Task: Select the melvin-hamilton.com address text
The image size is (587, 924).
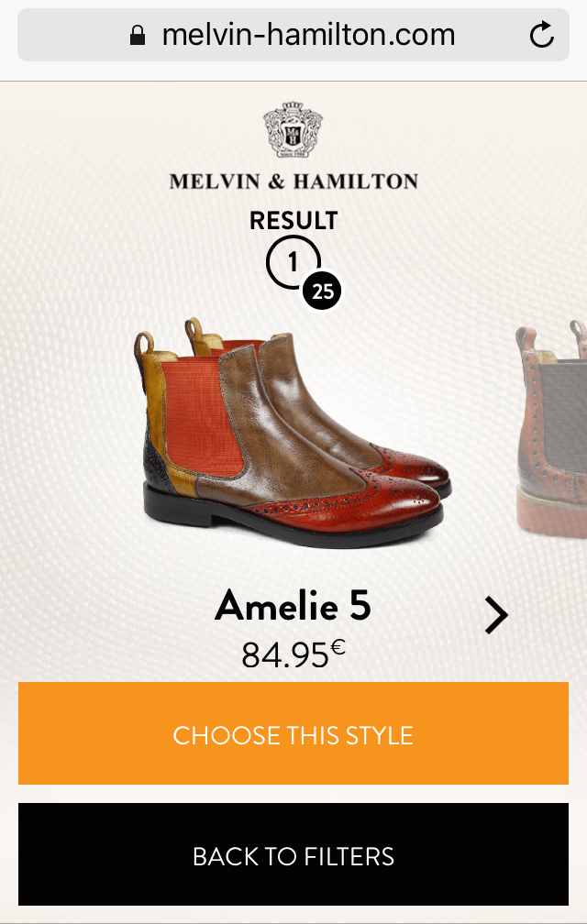Action: point(308,35)
